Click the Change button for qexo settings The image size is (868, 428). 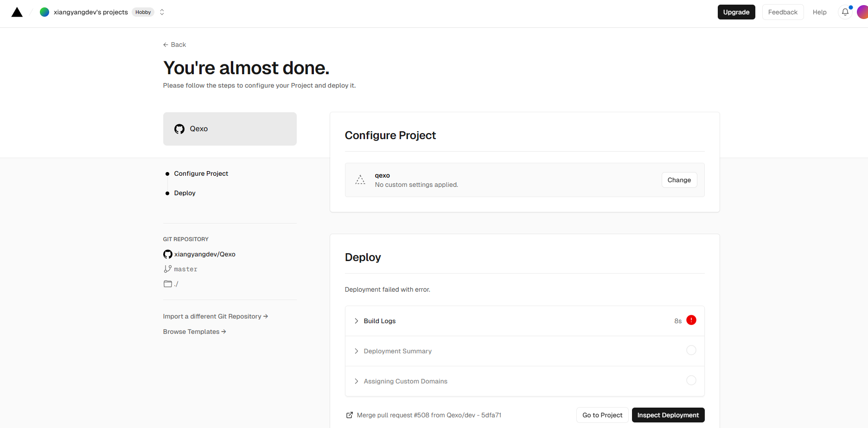click(x=679, y=180)
